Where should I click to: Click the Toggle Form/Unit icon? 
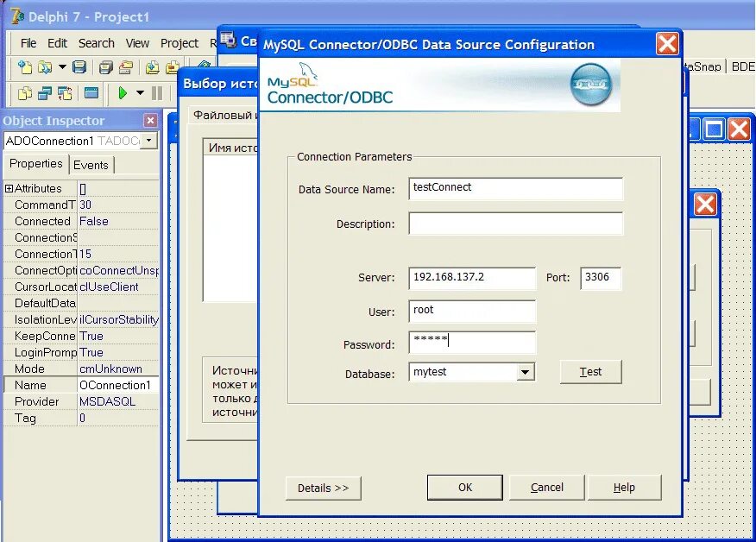[x=65, y=92]
